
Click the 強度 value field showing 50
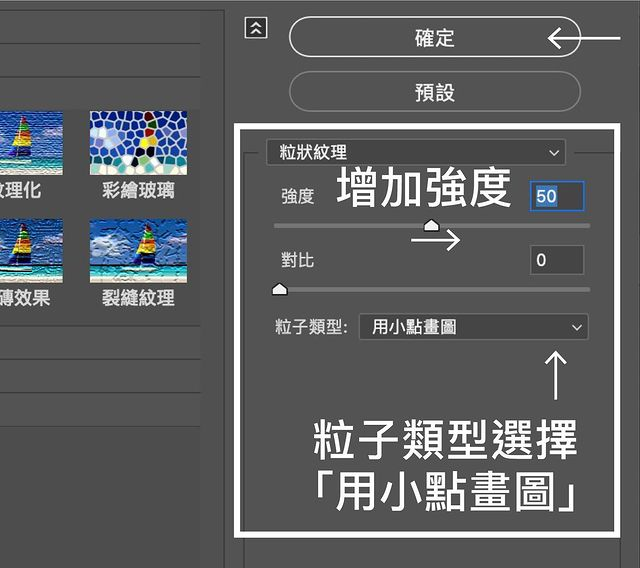557,196
